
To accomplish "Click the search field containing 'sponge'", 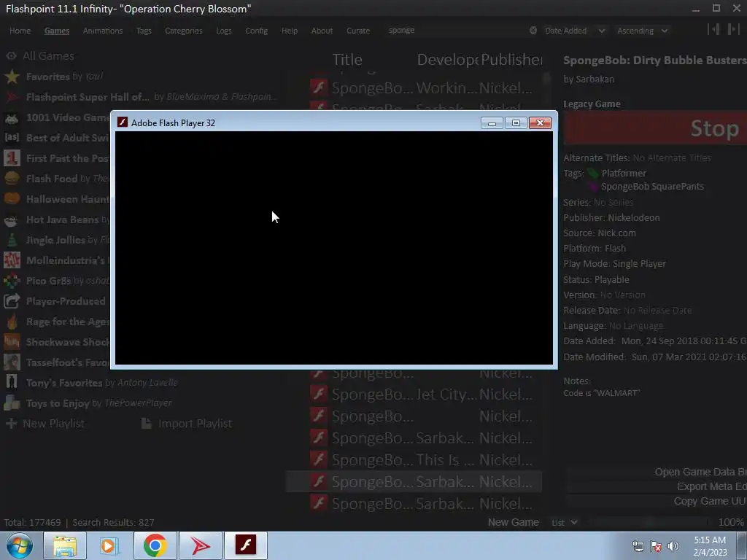I will coord(455,31).
